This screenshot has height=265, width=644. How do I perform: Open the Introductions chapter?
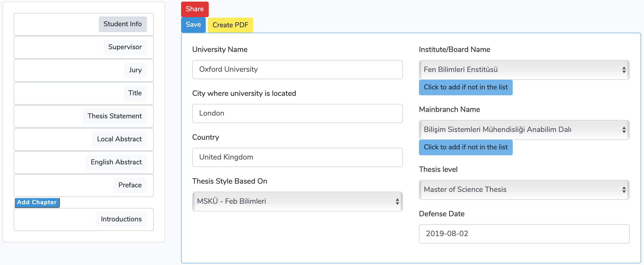click(x=121, y=219)
